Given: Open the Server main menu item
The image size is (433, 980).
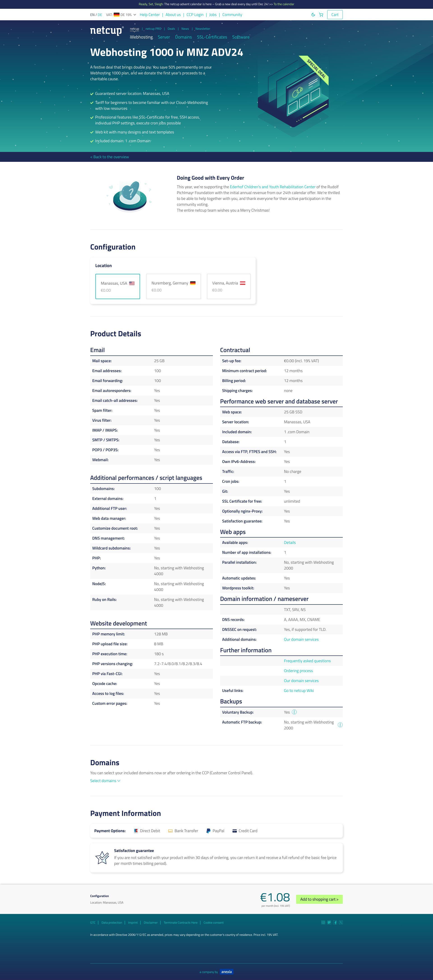Looking at the screenshot, I should coord(164,37).
